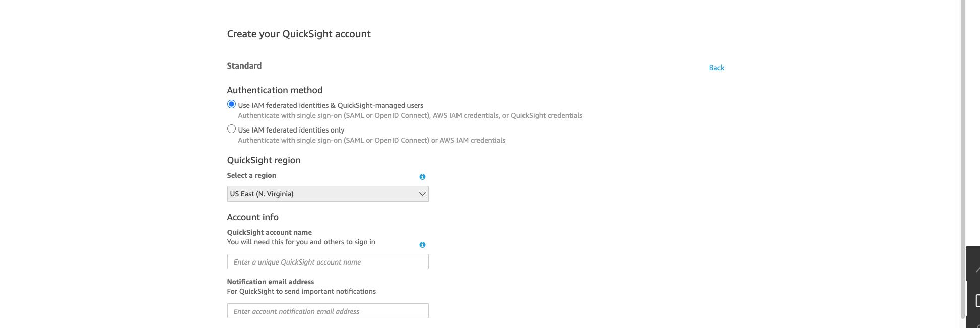Click the 'Select a region' label
980x328 pixels.
tap(251, 176)
